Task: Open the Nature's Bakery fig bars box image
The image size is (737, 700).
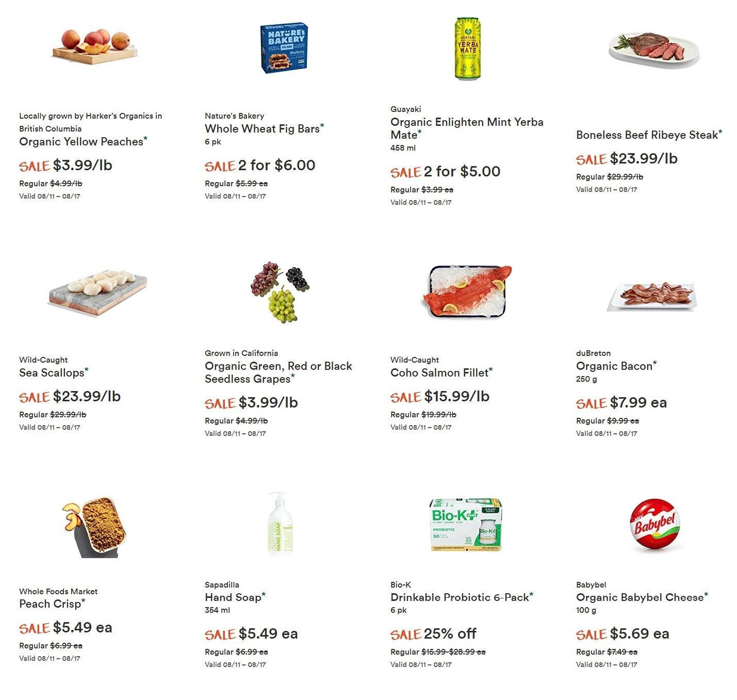Action: (x=284, y=47)
